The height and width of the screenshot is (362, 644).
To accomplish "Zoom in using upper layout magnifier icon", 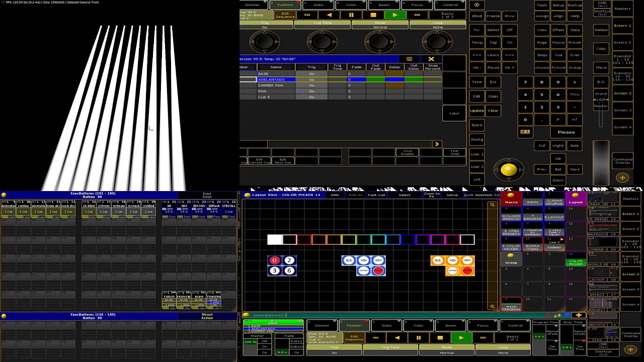I will (x=492, y=205).
